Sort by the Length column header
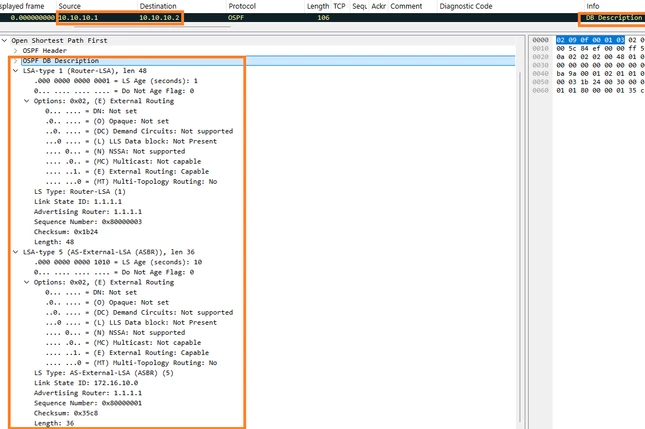The image size is (645, 429). click(318, 6)
